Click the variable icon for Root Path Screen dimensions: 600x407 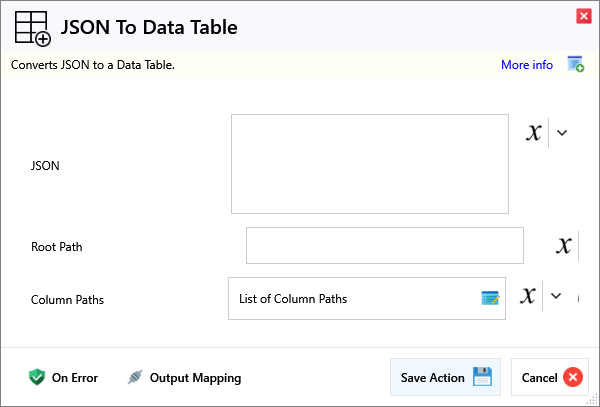pos(564,246)
